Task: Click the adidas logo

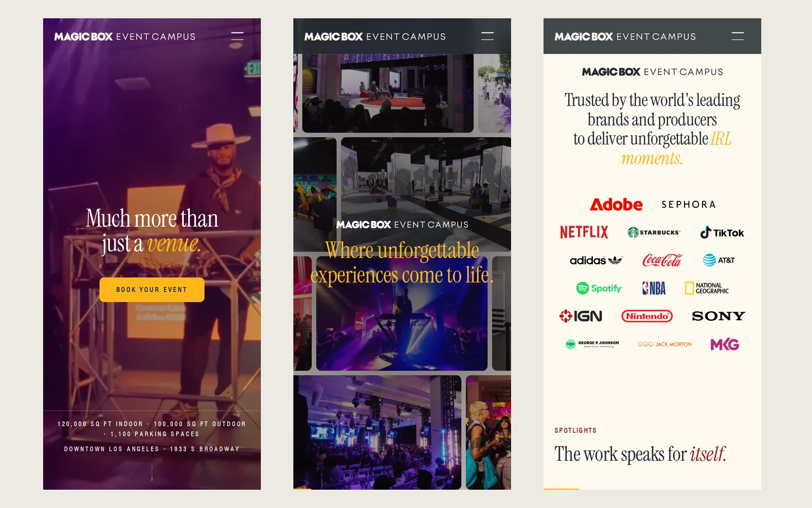Action: [596, 261]
